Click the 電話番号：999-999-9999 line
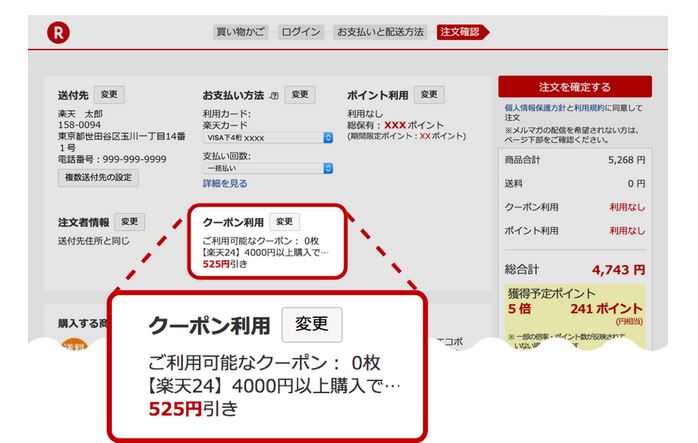698x443 pixels. click(x=112, y=159)
